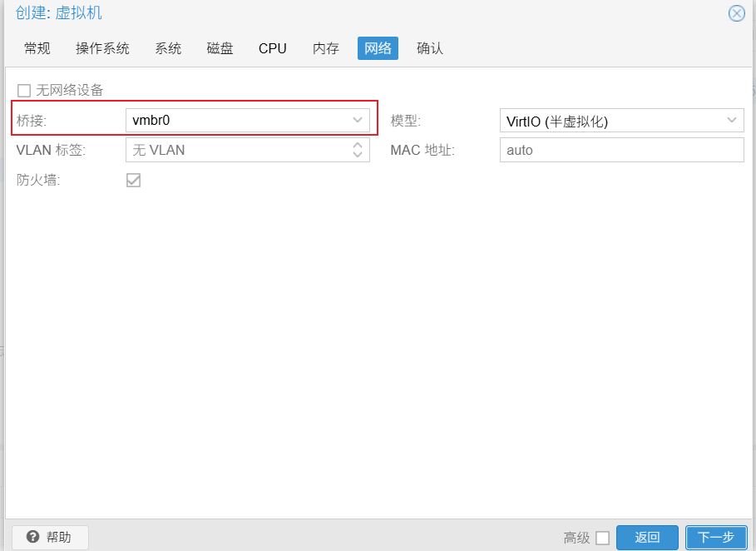Open the 操作系统 tab

point(102,48)
